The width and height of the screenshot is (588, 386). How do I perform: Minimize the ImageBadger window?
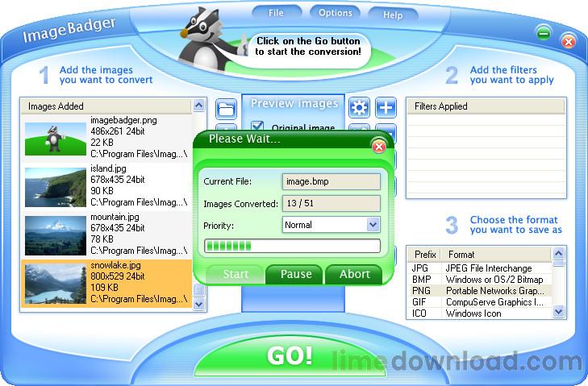(x=544, y=34)
